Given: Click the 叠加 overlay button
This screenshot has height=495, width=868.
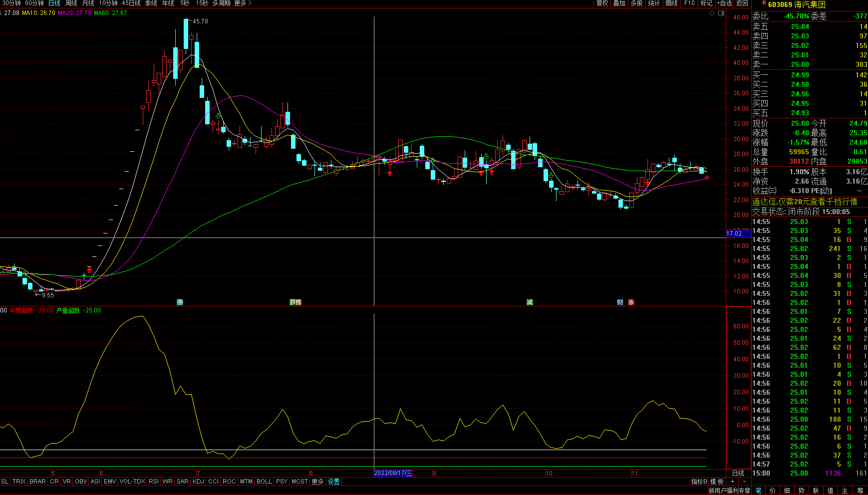Looking at the screenshot, I should pyautogui.click(x=619, y=3).
